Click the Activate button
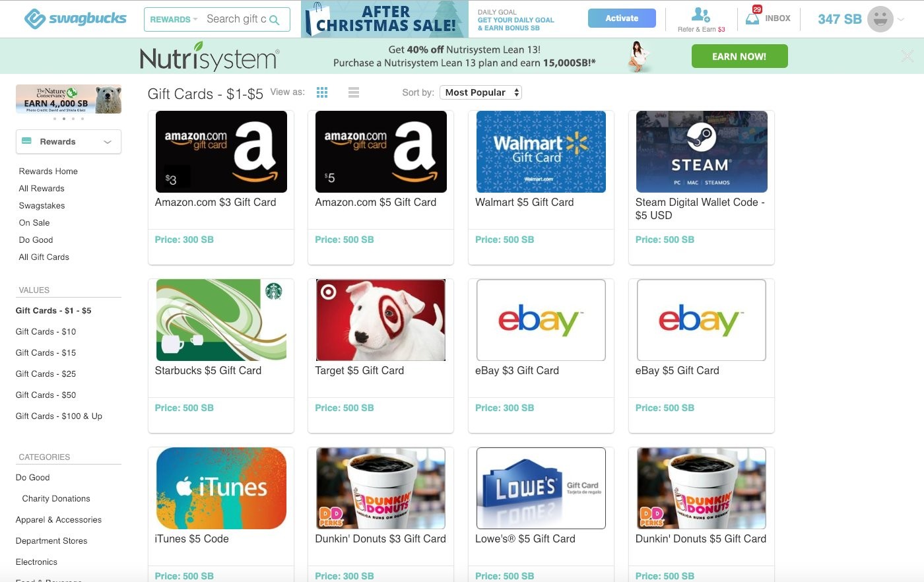The image size is (924, 582). (622, 18)
